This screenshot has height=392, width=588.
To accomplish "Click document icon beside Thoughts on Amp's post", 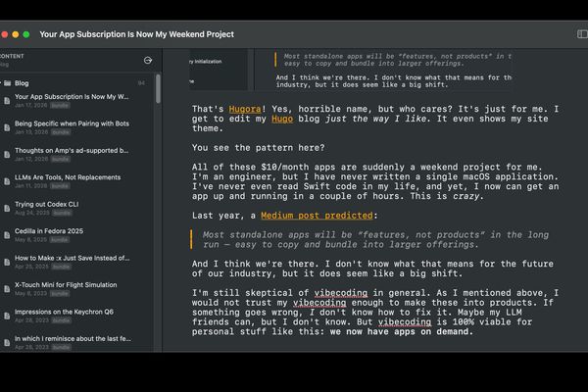I will [7, 155].
